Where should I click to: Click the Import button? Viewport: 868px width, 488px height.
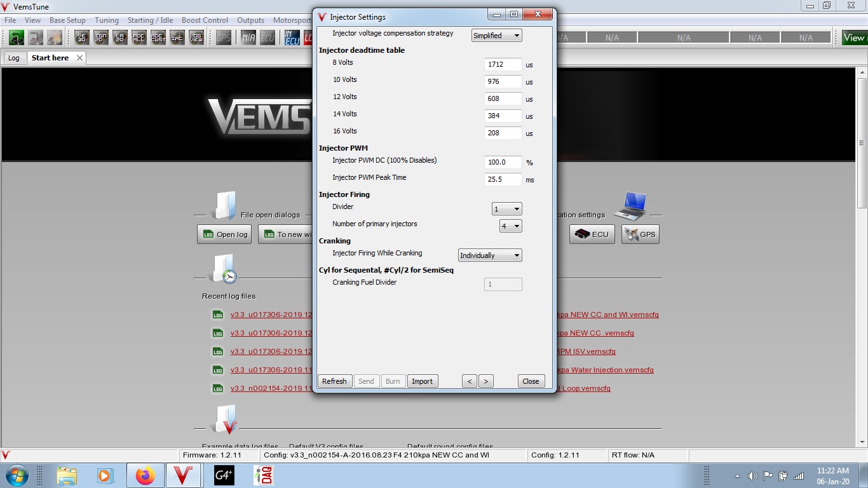(x=422, y=381)
